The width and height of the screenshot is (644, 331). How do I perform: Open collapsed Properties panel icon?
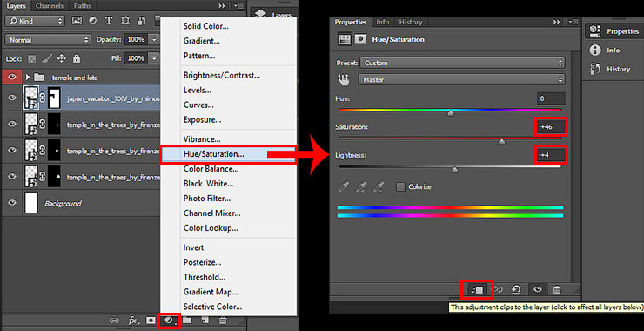coord(594,30)
